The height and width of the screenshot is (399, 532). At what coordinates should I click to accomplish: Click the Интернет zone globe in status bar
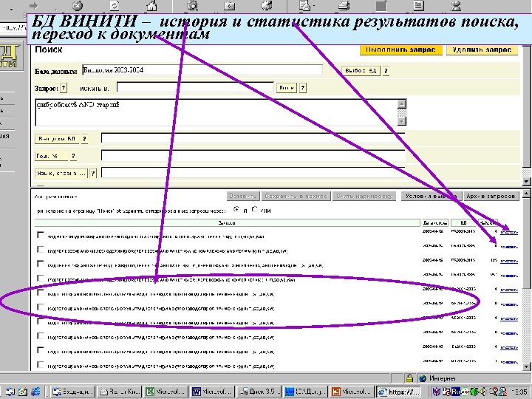423,378
